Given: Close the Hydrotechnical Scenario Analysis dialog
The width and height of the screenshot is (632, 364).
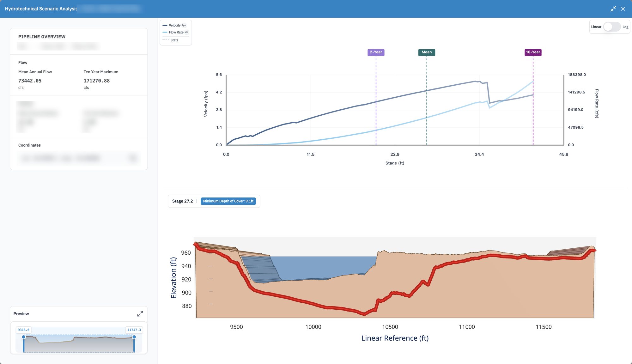Looking at the screenshot, I should pos(623,9).
